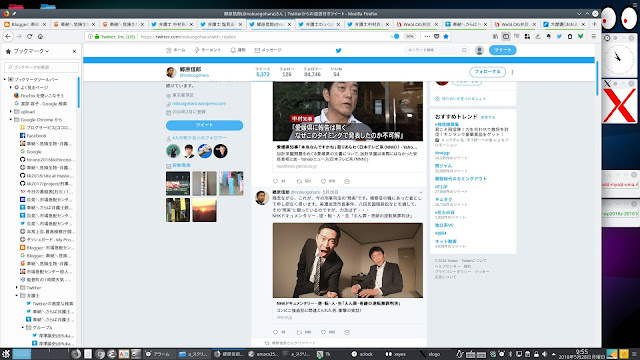The height and width of the screenshot is (360, 640).
Task: Open the Facebook bookmark in the sidebar
Action: pyautogui.click(x=36, y=136)
